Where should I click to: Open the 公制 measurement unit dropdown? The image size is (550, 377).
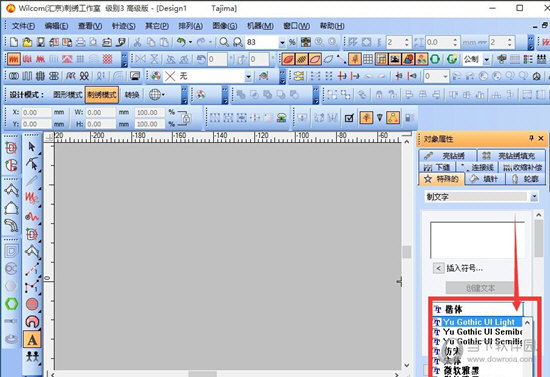[x=487, y=60]
